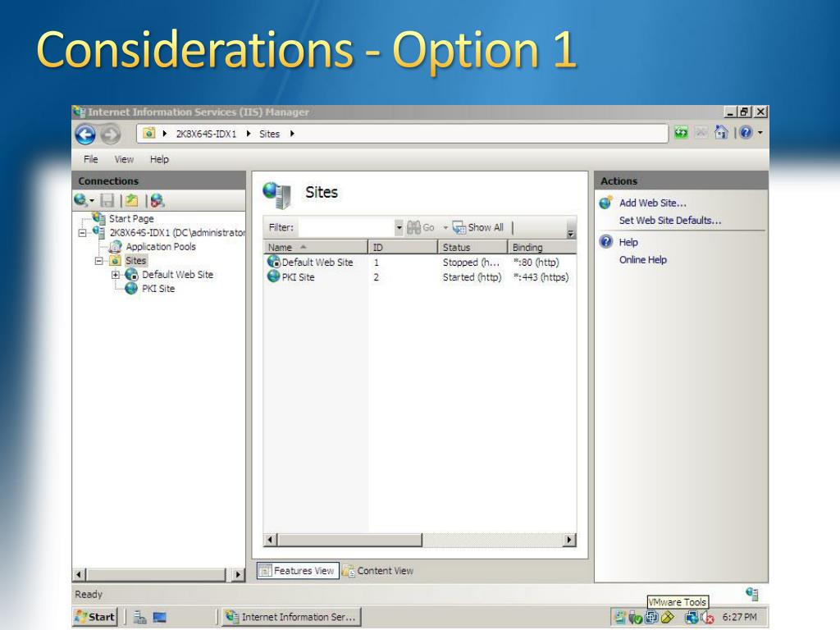Sort list by ID column header
Screen dimensions: 840x630
pyautogui.click(x=403, y=247)
